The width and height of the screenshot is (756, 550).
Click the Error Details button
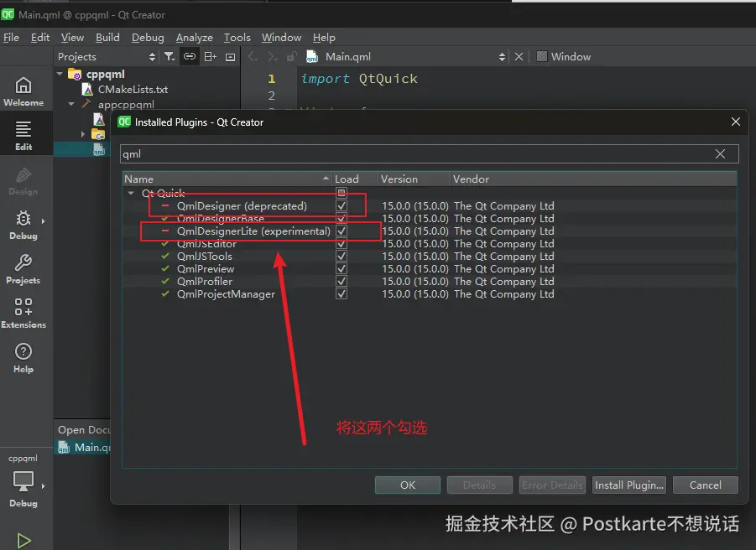pos(552,485)
